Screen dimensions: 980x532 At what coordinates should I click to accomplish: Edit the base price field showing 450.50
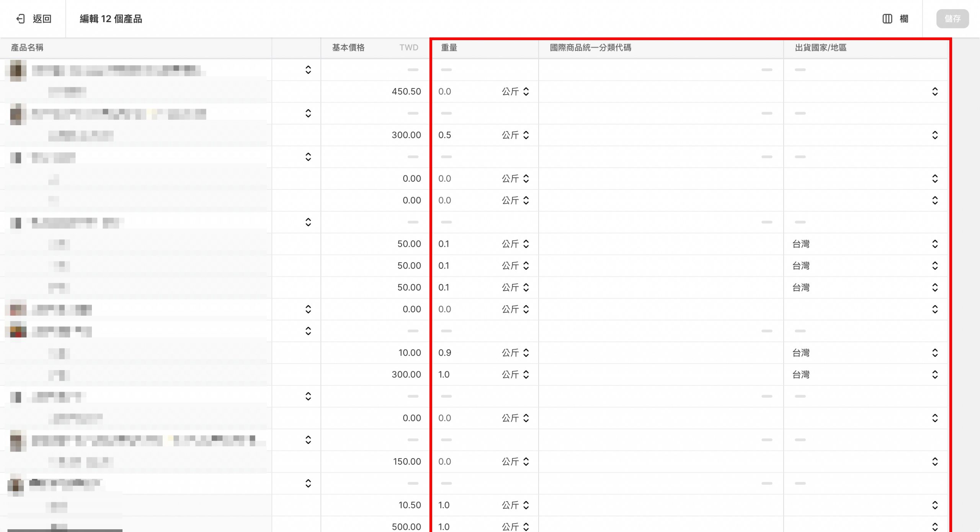406,91
